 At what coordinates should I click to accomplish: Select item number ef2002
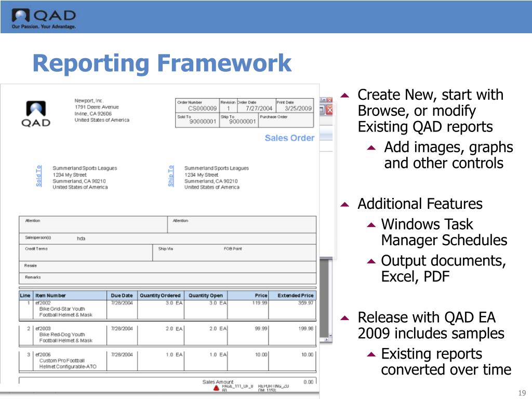coord(43,303)
